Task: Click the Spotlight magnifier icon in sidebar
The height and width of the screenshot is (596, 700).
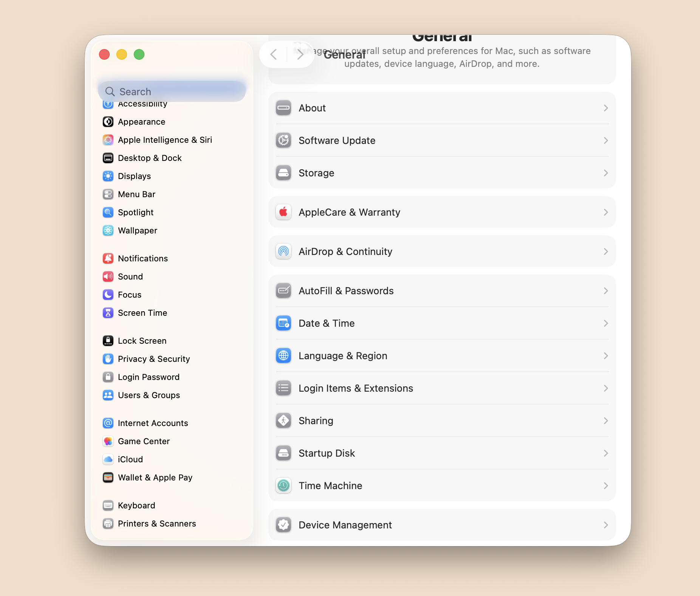Action: click(108, 212)
